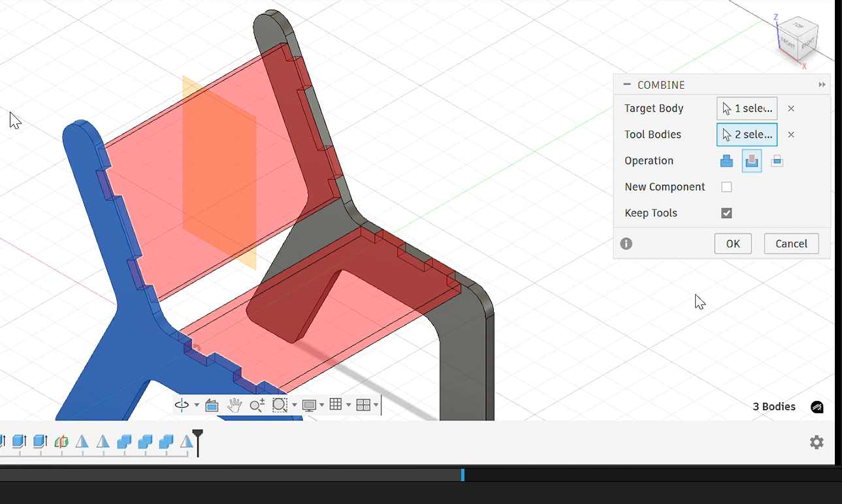Confirm the Combine with OK
The height and width of the screenshot is (504, 842).
[733, 244]
